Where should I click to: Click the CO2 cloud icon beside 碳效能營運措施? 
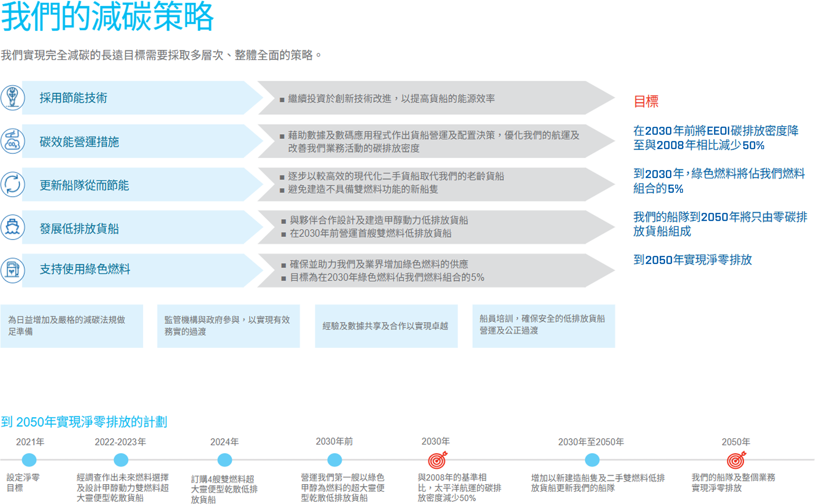(13, 141)
